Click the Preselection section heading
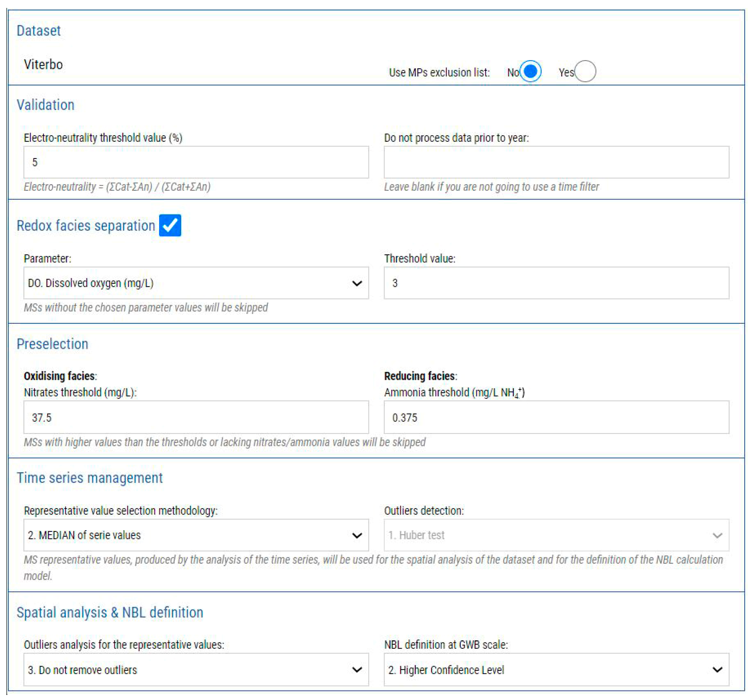The width and height of the screenshot is (753, 700). point(52,344)
